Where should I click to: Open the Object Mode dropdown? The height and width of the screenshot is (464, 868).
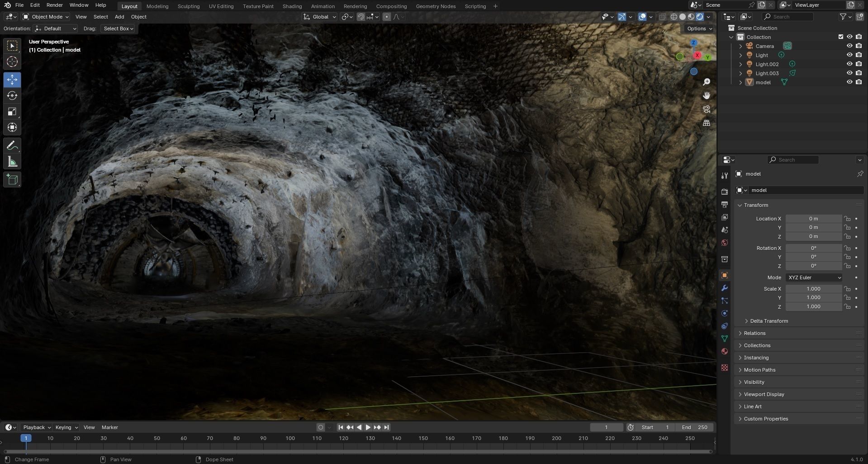[x=46, y=17]
